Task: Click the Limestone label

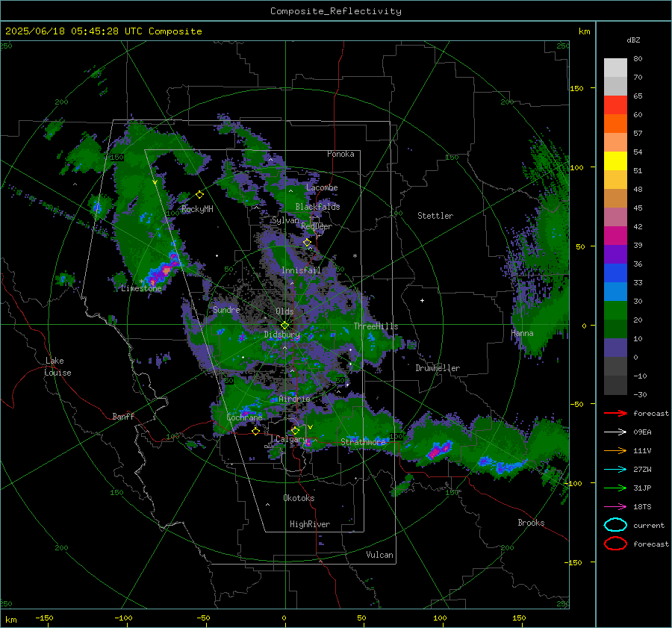Action: tap(141, 288)
